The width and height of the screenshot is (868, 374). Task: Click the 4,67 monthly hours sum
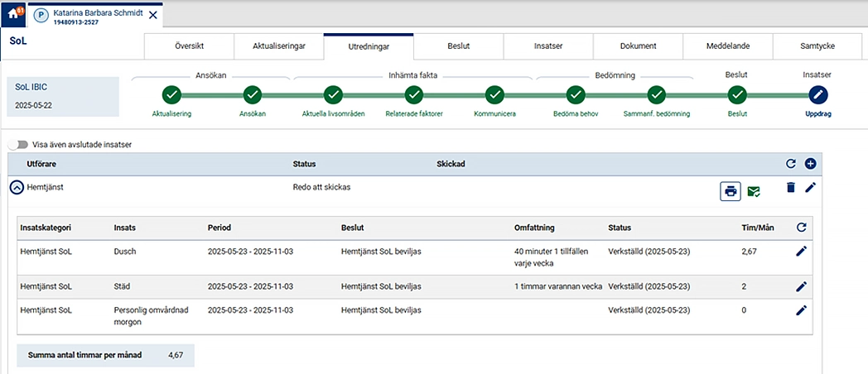pos(176,355)
